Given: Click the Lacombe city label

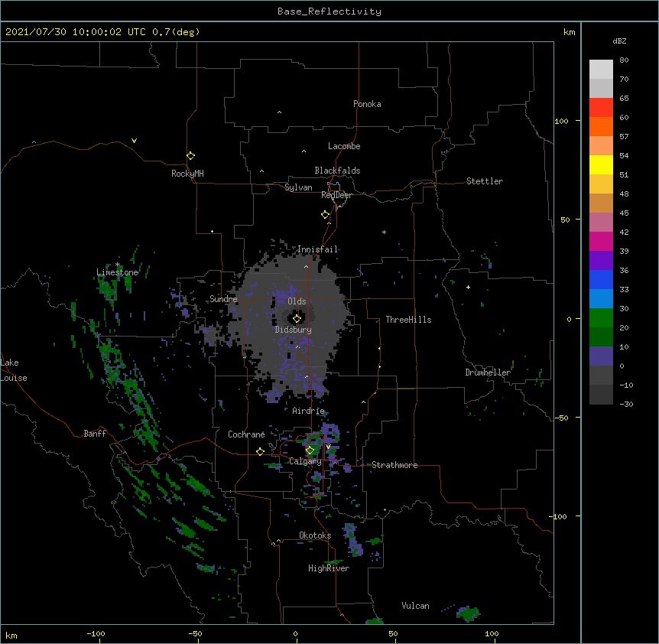Looking at the screenshot, I should tap(344, 146).
